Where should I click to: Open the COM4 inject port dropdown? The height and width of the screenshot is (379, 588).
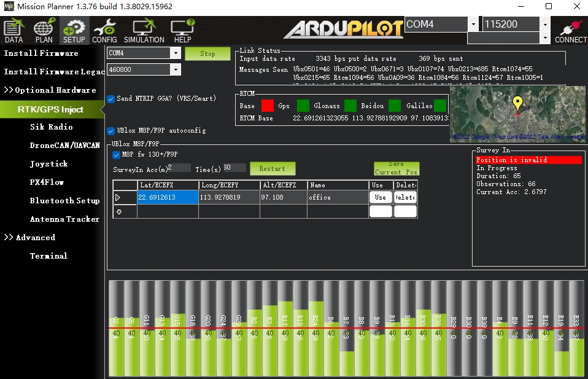(176, 53)
